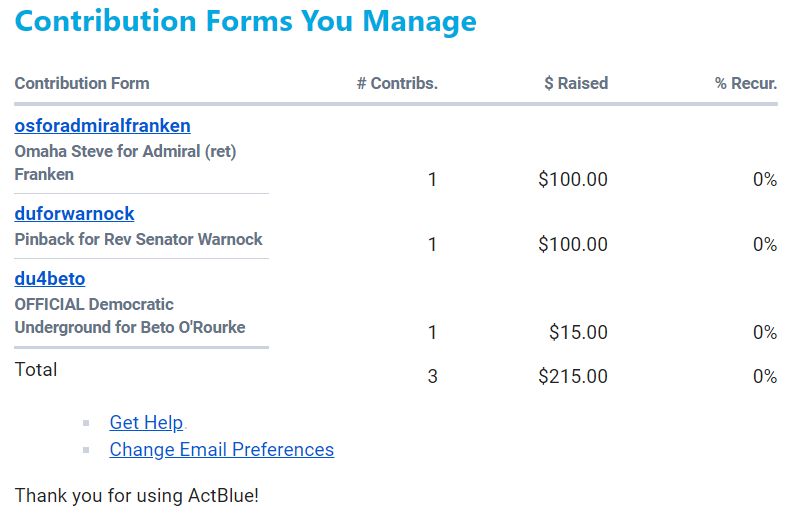Click the $100.00 amount for duforwarnock
This screenshot has width=789, height=520.
[x=573, y=244]
